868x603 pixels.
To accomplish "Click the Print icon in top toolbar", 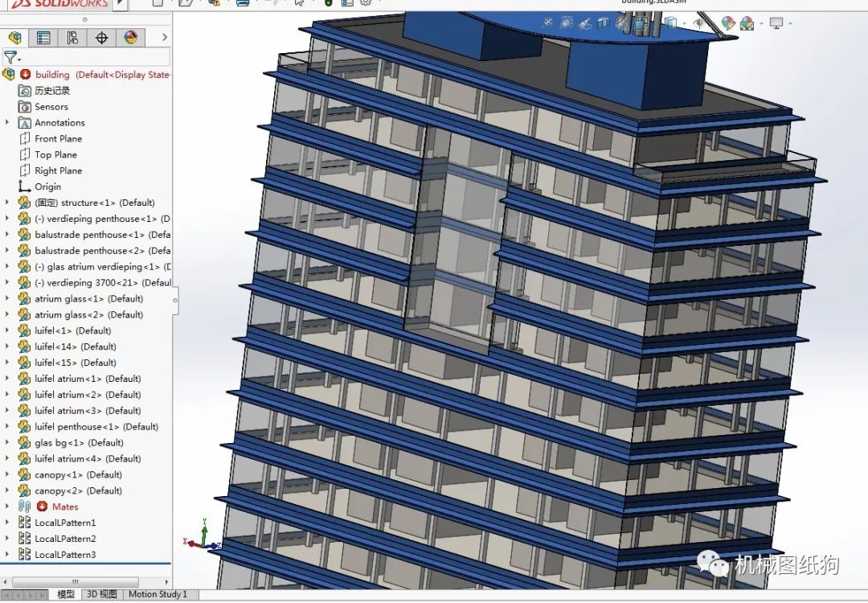I will point(243,2).
